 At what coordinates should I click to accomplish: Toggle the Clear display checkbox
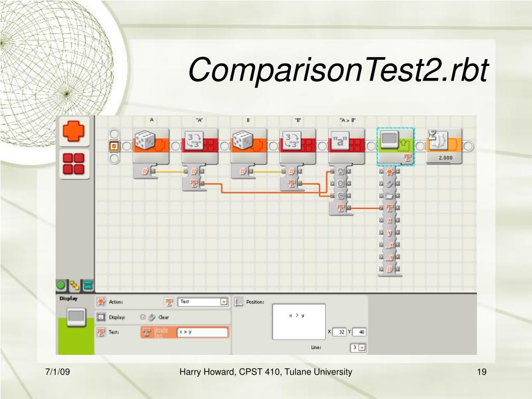[x=143, y=317]
